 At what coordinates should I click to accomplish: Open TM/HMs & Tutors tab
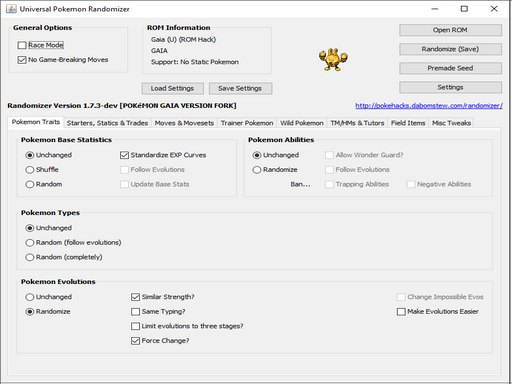click(x=357, y=123)
